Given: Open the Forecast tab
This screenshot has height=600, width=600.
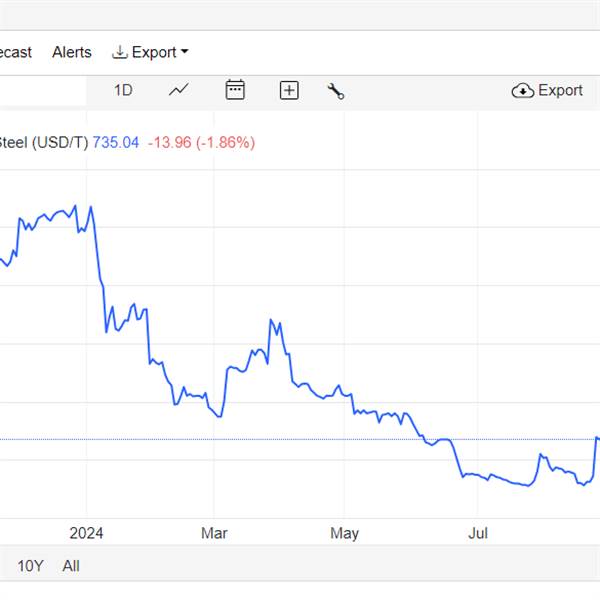Looking at the screenshot, I should (x=15, y=52).
